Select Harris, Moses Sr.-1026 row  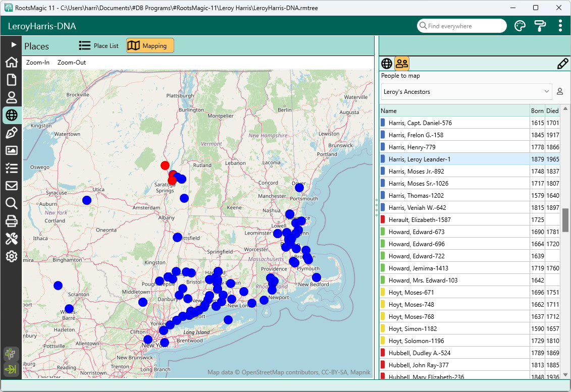coord(470,184)
